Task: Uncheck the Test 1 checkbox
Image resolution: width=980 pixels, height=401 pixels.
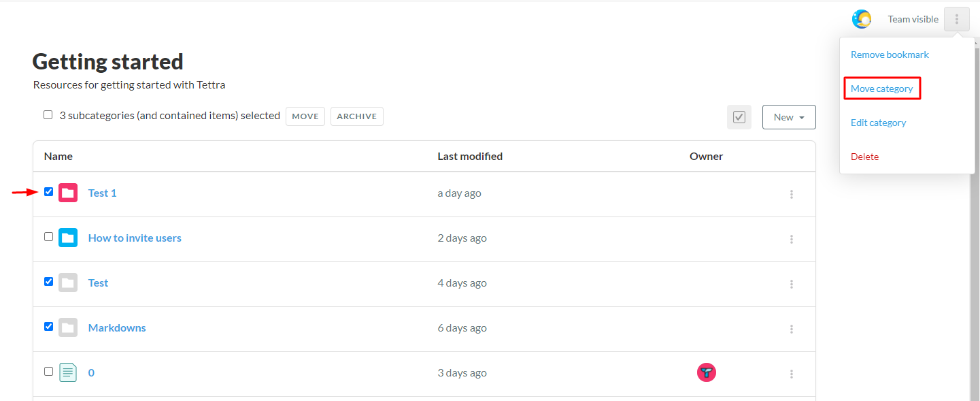Action: 48,192
